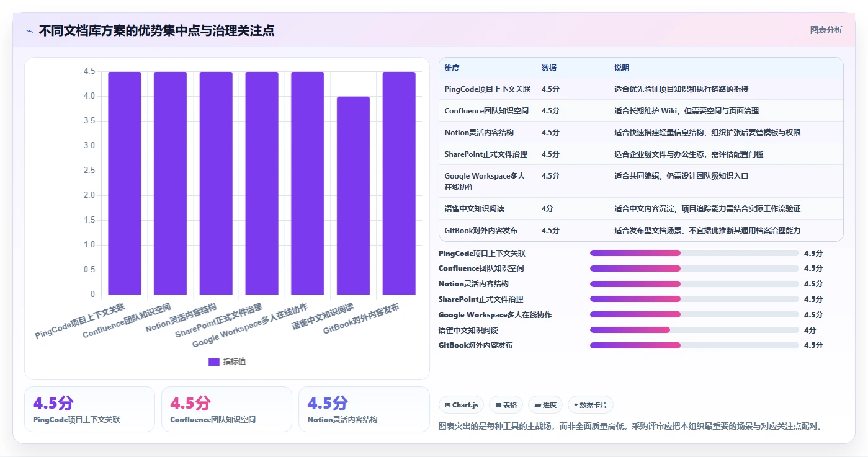The height and width of the screenshot is (457, 868).
Task: Click the x-axis label Notion灵活内容结构
Action: pos(181,317)
